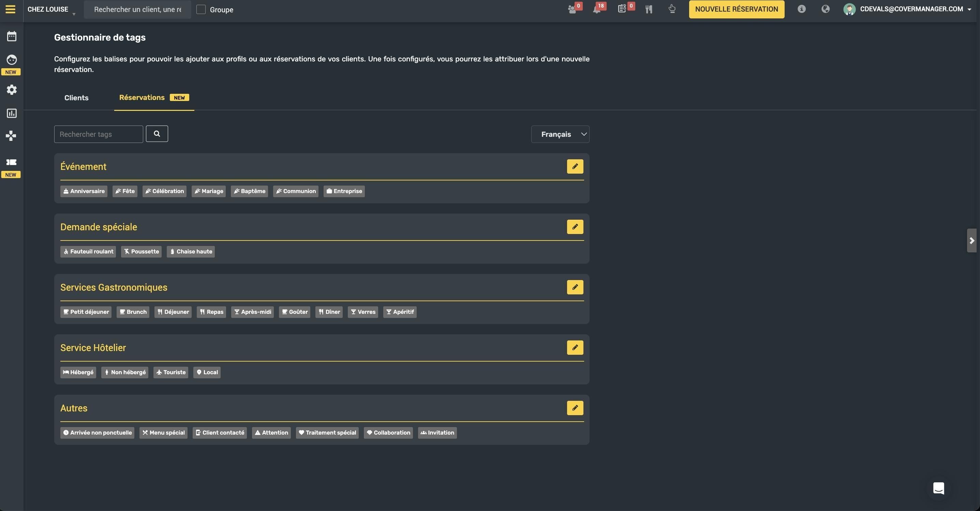Edit the Événement tag category
980x511 pixels.
[575, 166]
